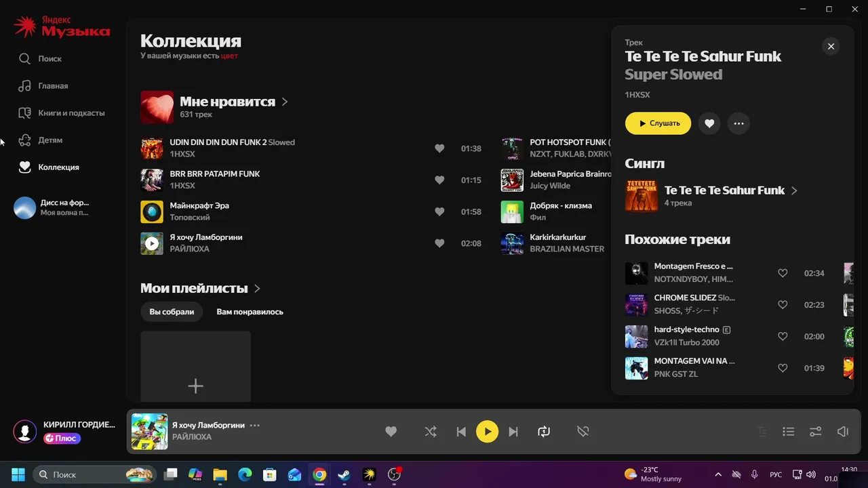The height and width of the screenshot is (488, 868).
Task: Switch to Вам понравилось tab
Action: click(250, 312)
